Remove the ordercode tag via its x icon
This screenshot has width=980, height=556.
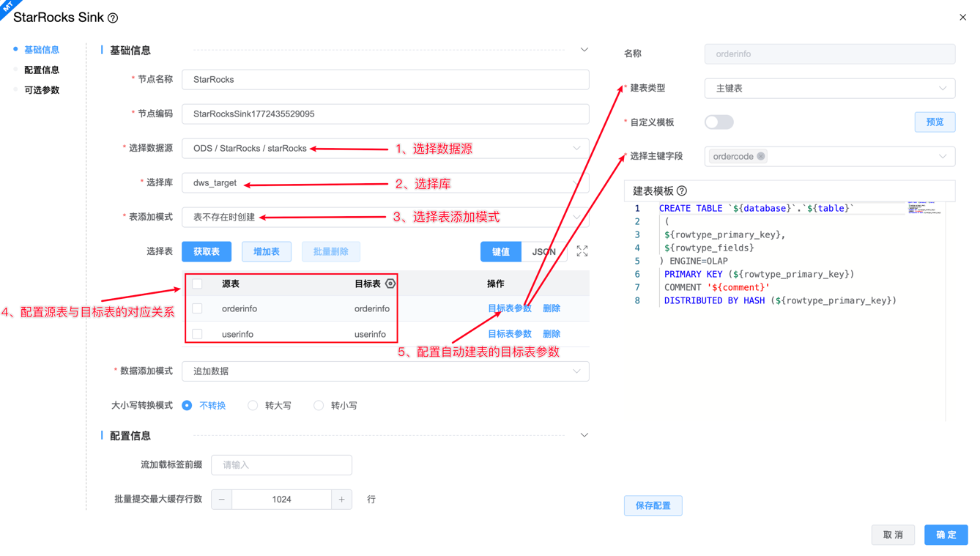761,157
